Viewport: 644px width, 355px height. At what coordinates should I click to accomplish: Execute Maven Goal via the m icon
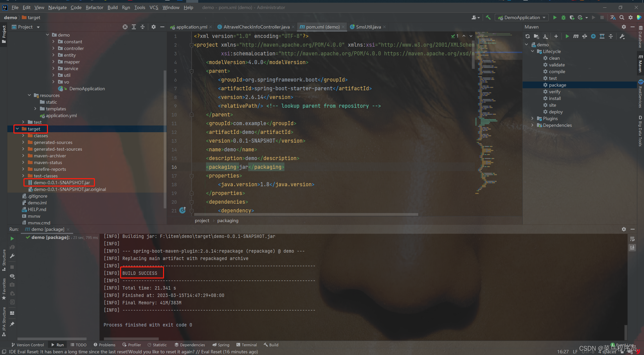click(576, 36)
